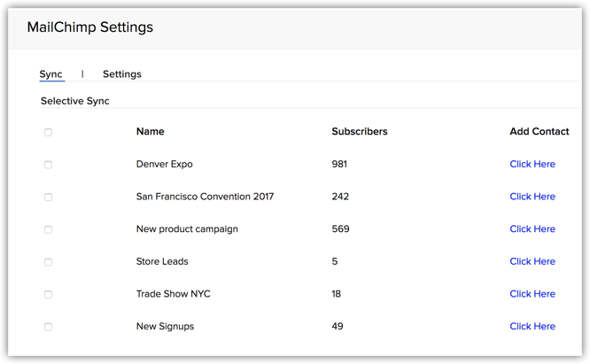The image size is (590, 364).
Task: Click Here link for Denver Expo
Action: 532,164
